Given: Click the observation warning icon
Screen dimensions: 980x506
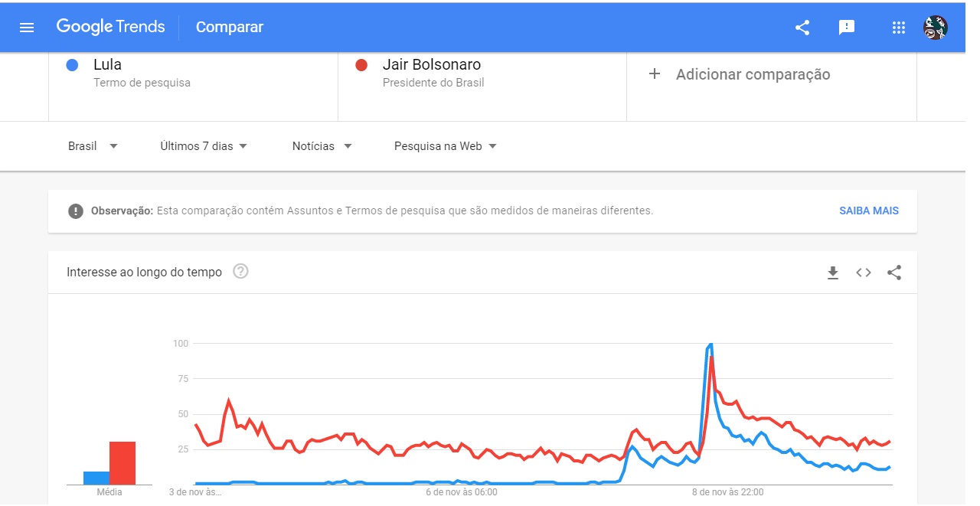Looking at the screenshot, I should [x=76, y=211].
